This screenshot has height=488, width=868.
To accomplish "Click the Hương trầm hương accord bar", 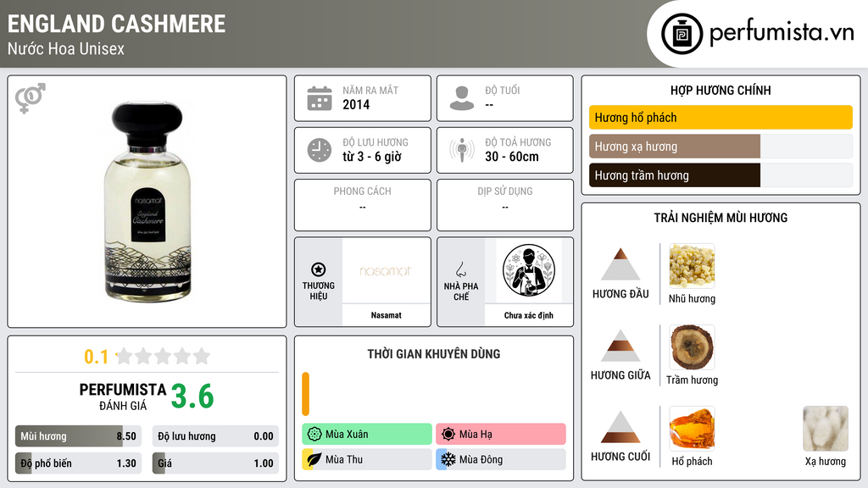I will (x=721, y=175).
